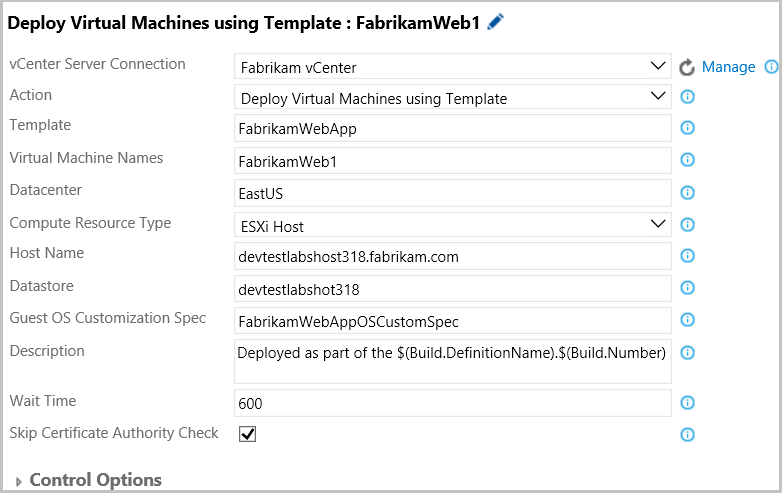Show info for Compute Resource Type

(x=688, y=225)
